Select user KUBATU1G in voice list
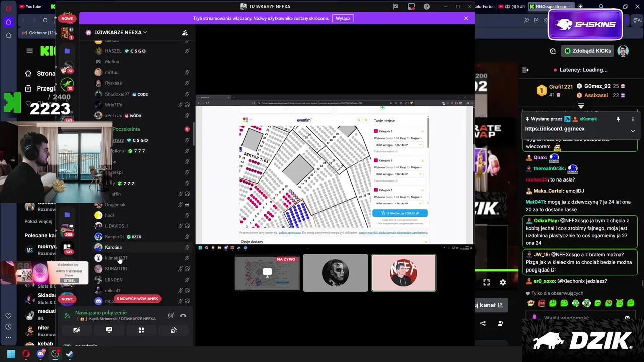644x362 pixels. [x=116, y=269]
